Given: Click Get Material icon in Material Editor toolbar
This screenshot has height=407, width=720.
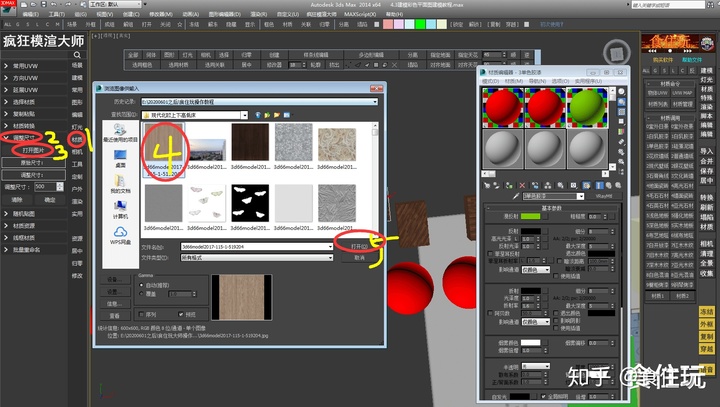Looking at the screenshot, I should coord(487,186).
